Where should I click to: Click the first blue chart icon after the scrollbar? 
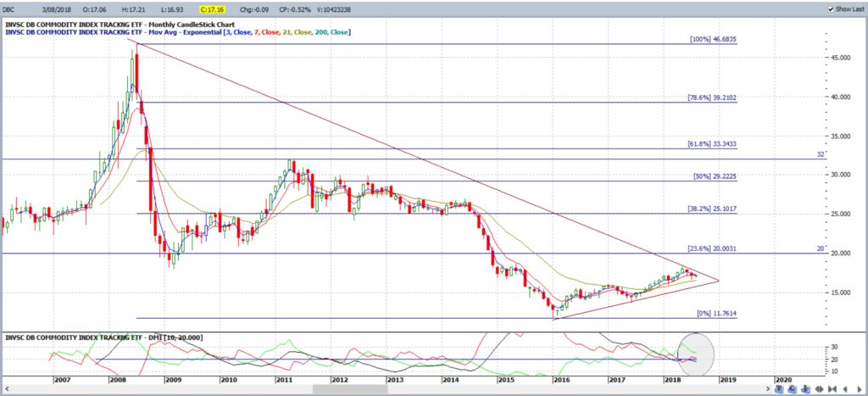tap(779, 389)
